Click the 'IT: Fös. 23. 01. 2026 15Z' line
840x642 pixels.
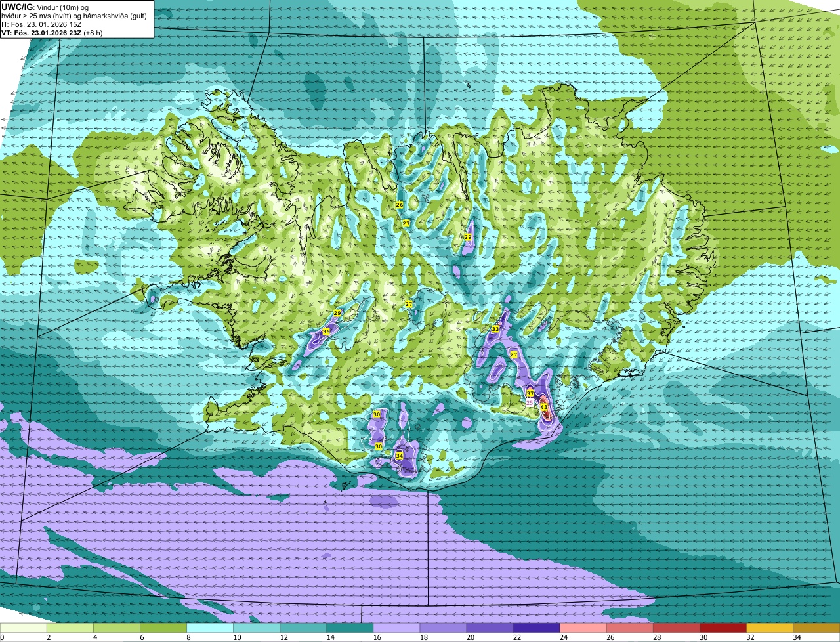[x=41, y=24]
